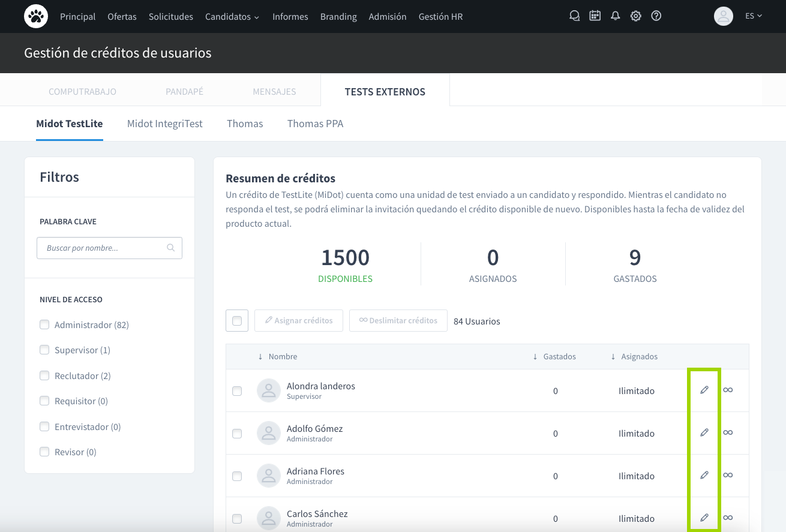Open the calendar icon in top bar
Viewport: 786px width, 532px height.
click(595, 16)
